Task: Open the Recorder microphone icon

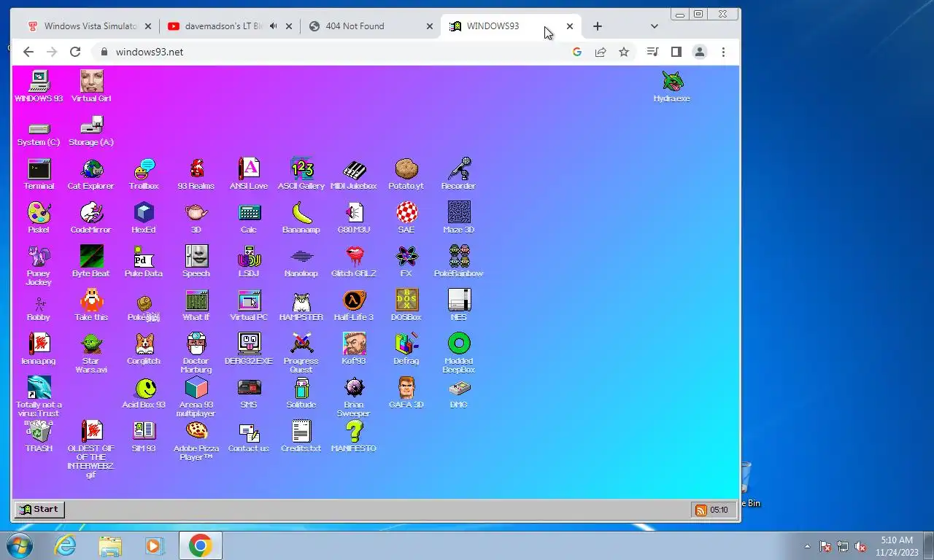Action: [x=459, y=174]
